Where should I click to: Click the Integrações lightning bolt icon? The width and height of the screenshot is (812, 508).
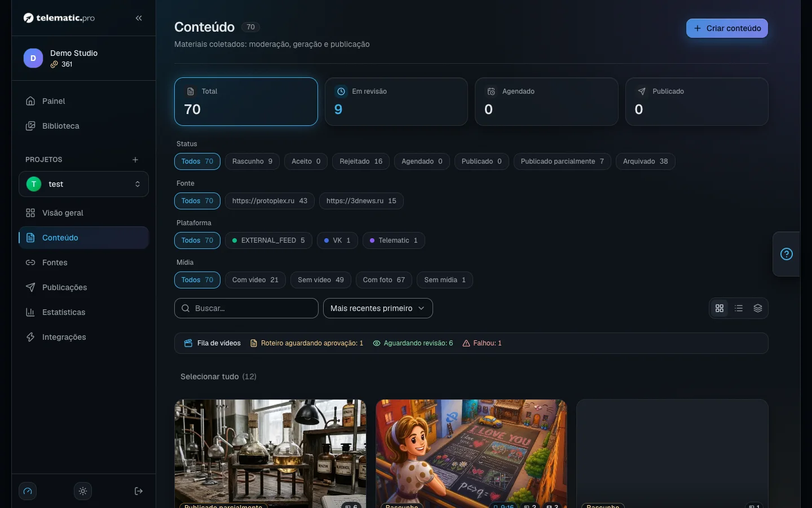[x=30, y=337]
